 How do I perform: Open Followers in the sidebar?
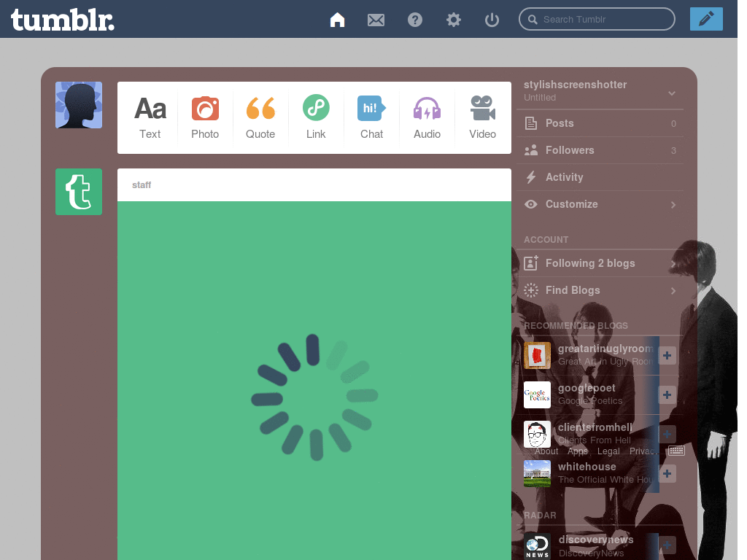pos(600,150)
